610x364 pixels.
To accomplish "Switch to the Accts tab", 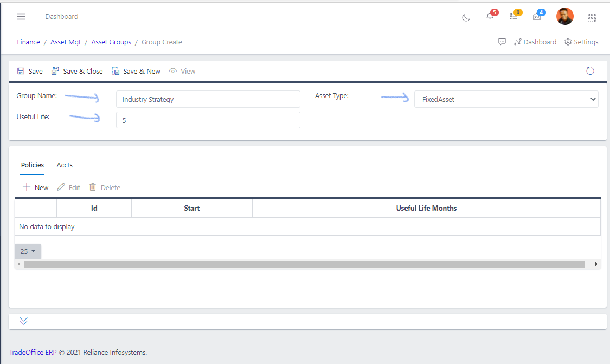I will 65,165.
